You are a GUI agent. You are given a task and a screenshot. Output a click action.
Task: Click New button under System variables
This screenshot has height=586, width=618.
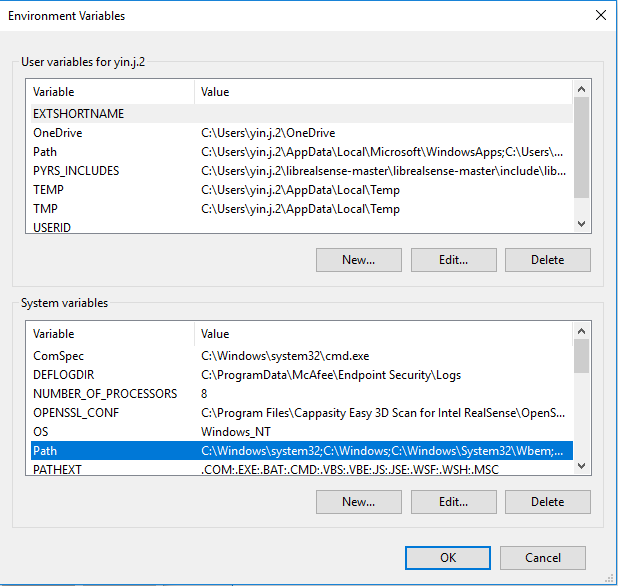click(x=359, y=502)
